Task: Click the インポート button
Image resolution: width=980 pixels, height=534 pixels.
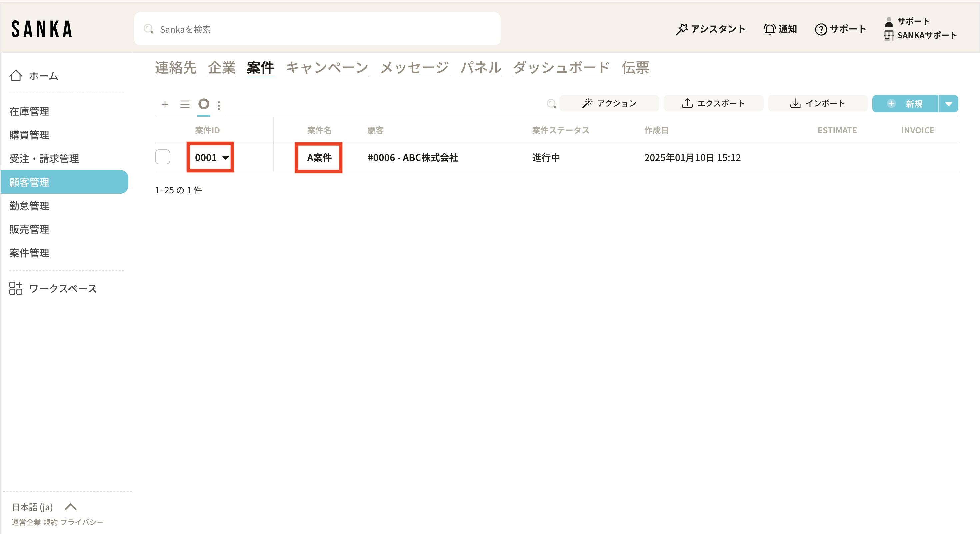Action: pyautogui.click(x=817, y=103)
